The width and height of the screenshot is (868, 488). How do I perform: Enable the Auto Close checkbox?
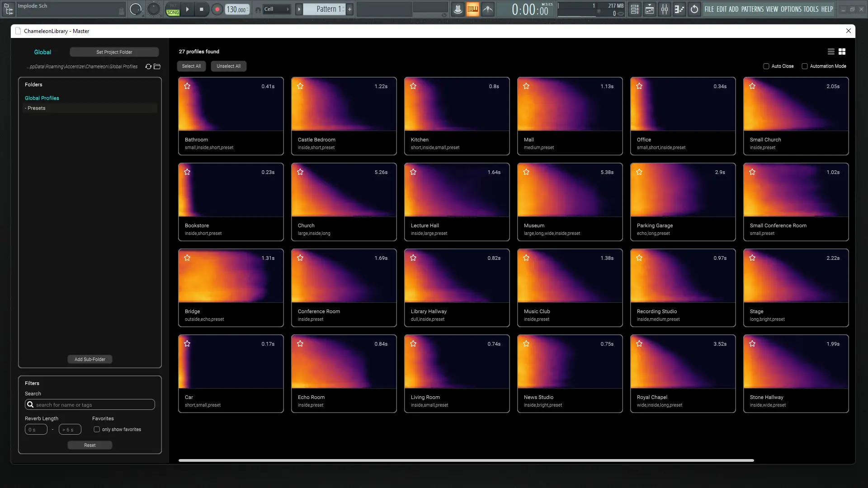coord(766,66)
